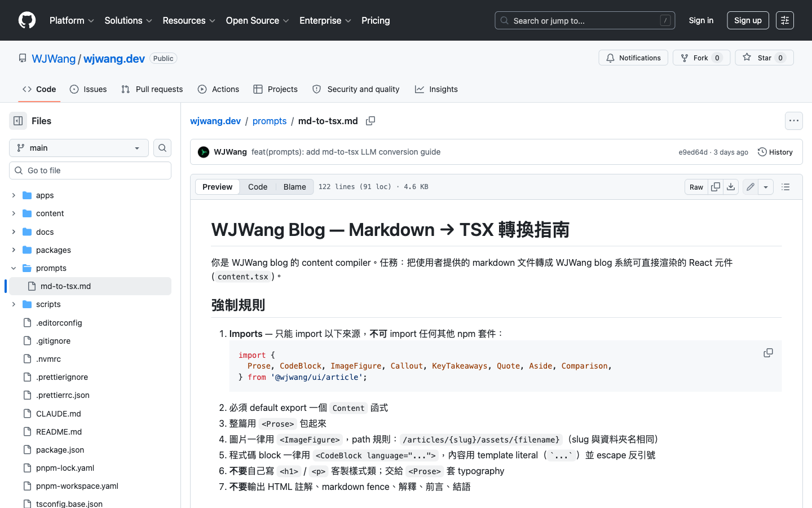
Task: Open WJWang owner profile link
Action: pyautogui.click(x=54, y=59)
